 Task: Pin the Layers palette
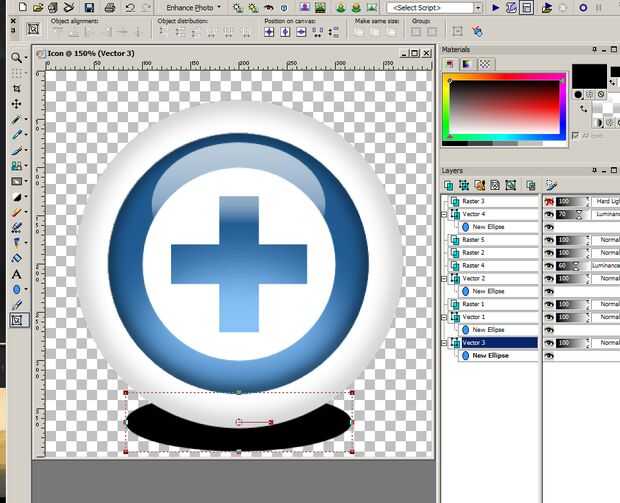(594, 170)
